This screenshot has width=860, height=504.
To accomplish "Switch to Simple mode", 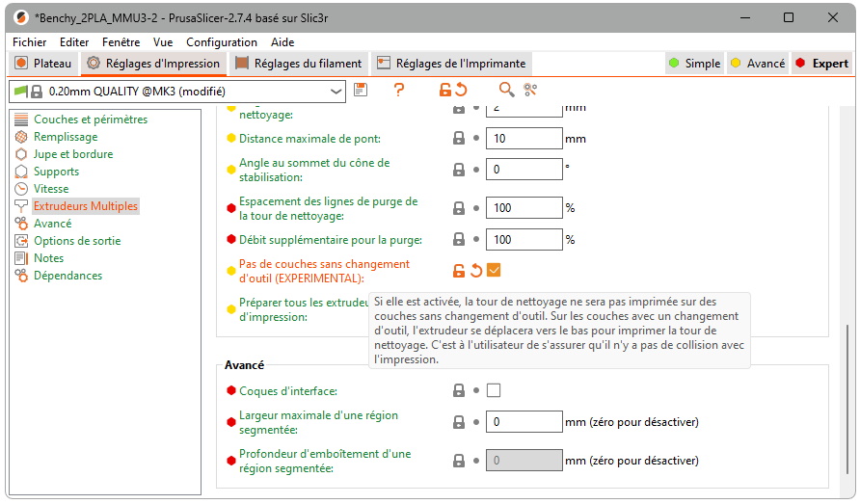I will [694, 64].
